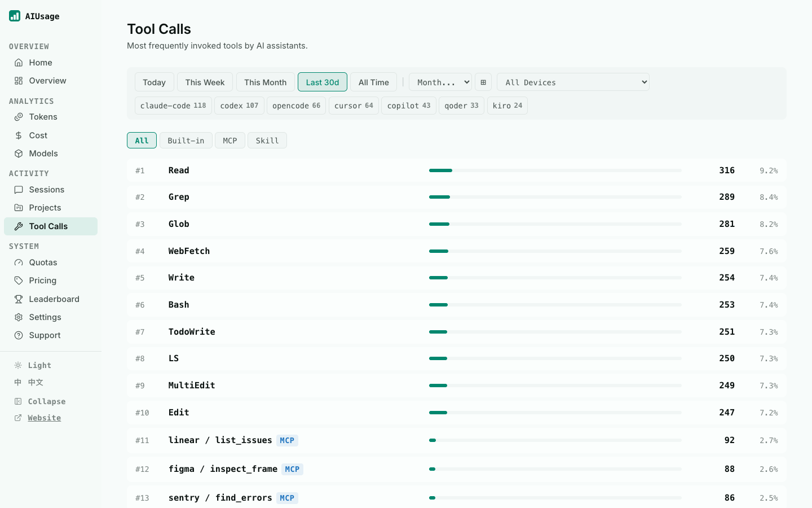Open the Tokens page via its icon
Viewport: 812px width, 508px height.
pos(19,117)
